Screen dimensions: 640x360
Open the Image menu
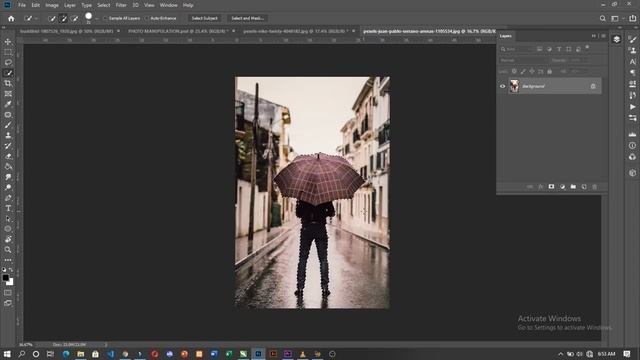[52, 5]
